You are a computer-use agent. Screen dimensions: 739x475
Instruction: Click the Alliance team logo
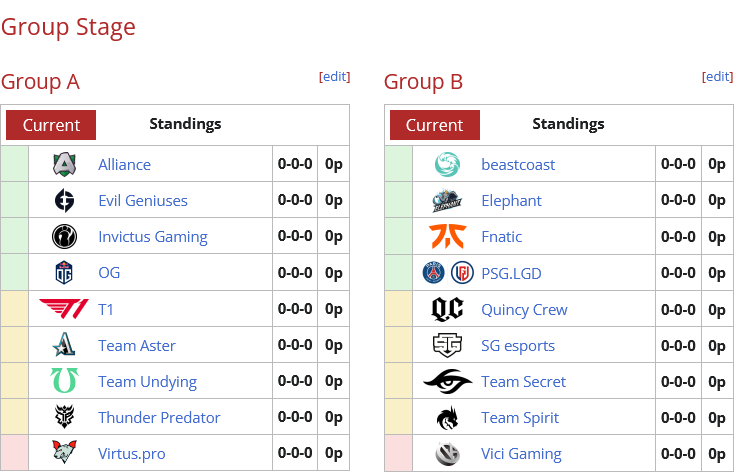click(x=64, y=164)
